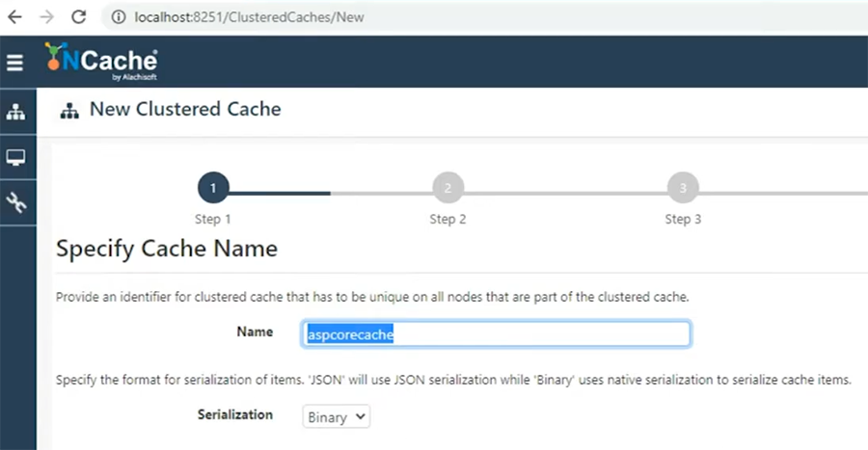868x450 pixels.
Task: Go back with the browser back arrow
Action: click(14, 17)
